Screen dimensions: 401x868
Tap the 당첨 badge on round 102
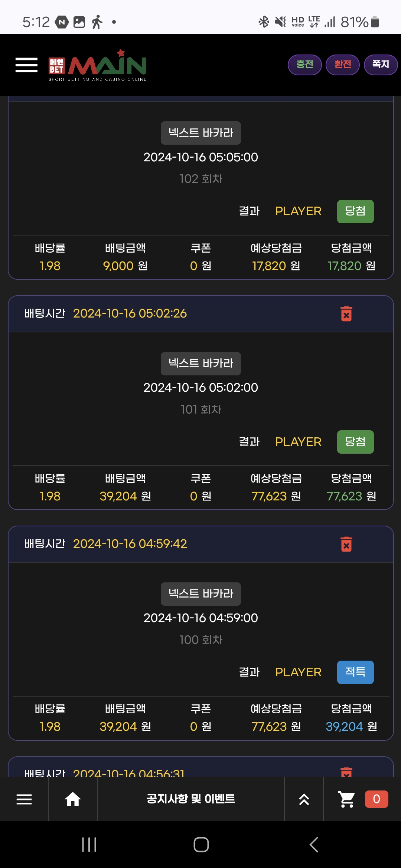(x=355, y=211)
